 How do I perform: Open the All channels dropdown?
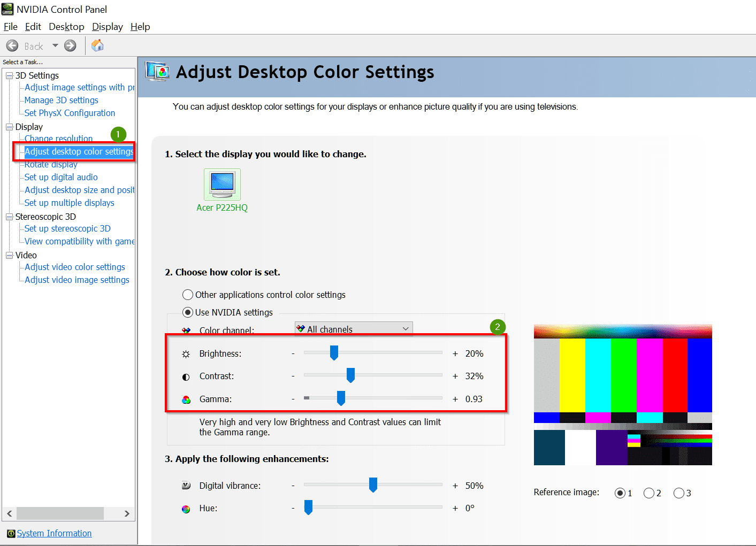[406, 328]
